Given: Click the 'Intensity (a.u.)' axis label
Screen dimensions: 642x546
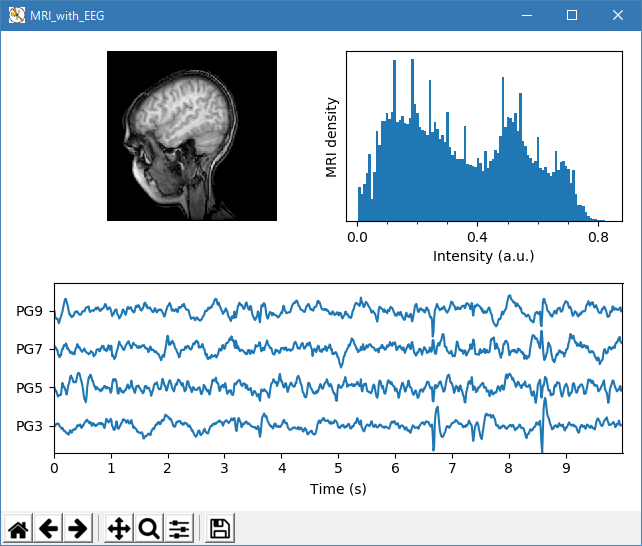Looking at the screenshot, I should point(484,256).
